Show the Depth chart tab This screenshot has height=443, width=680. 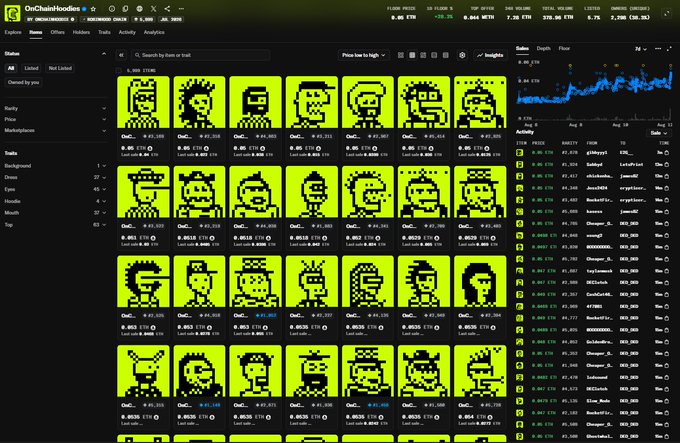coord(543,49)
